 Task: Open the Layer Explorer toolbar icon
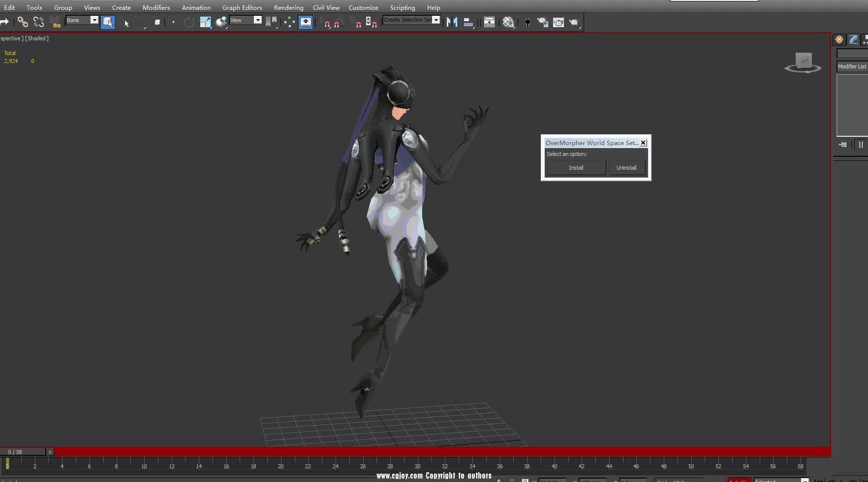pos(489,22)
